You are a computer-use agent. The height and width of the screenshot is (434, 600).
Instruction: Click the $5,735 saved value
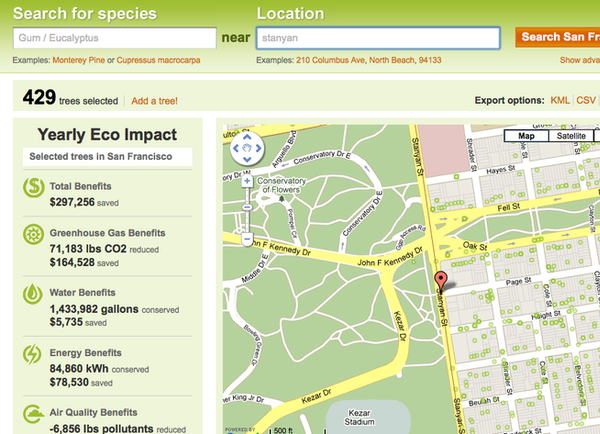[78, 322]
